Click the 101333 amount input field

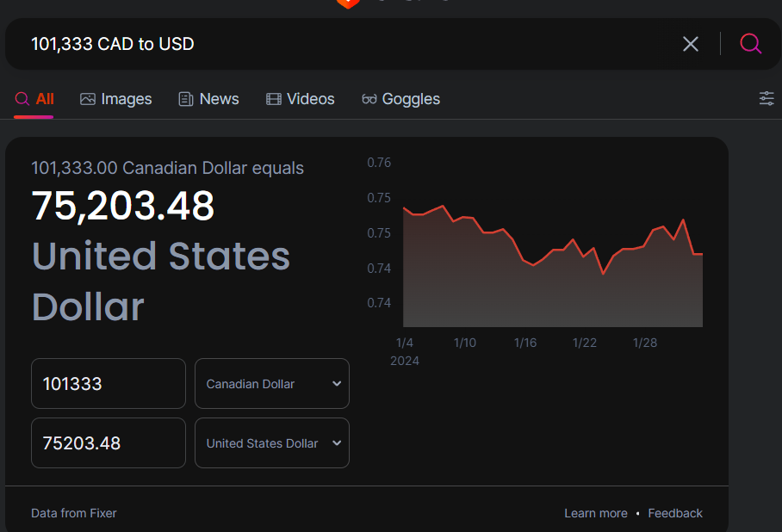[x=109, y=383]
